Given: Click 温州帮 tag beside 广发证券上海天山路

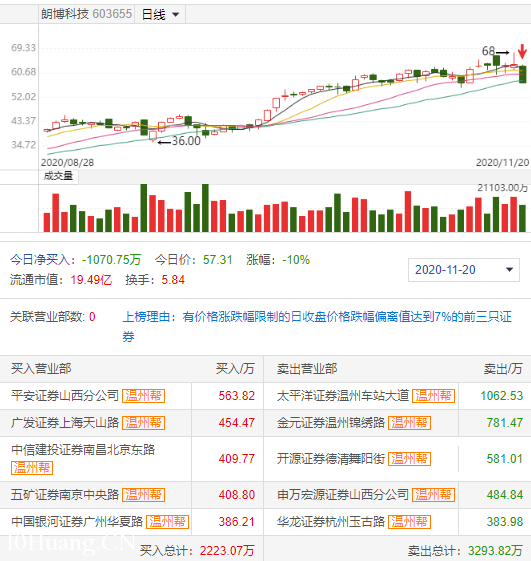Looking at the screenshot, I should (143, 423).
